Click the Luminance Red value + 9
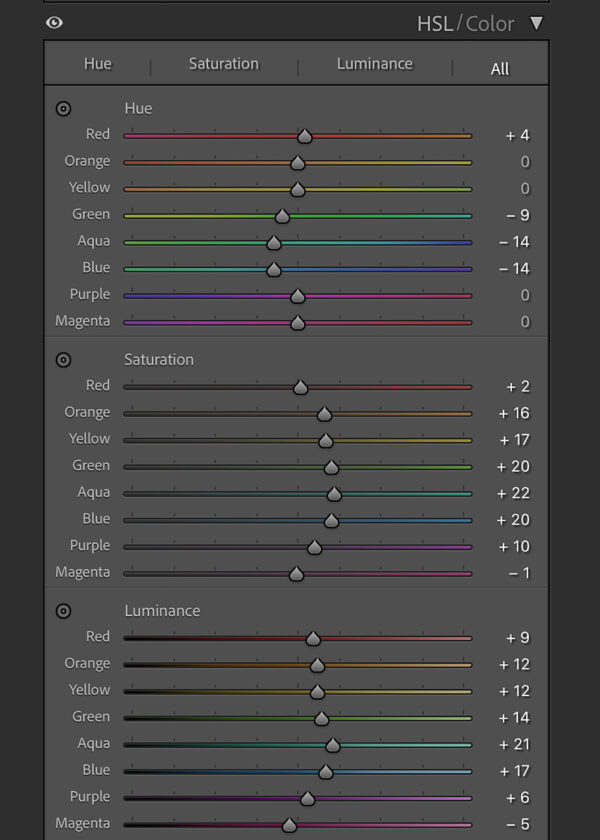This screenshot has height=840, width=600. tap(518, 638)
